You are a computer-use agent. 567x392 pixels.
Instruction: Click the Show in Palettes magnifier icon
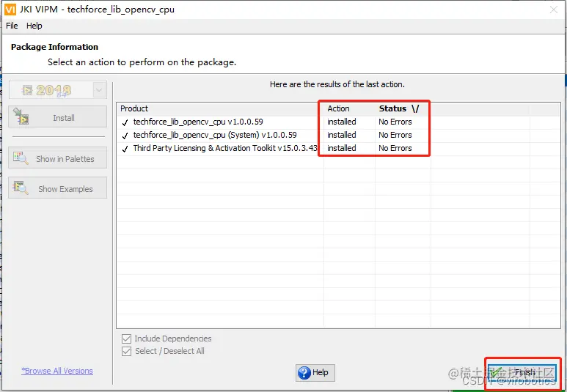point(21,158)
